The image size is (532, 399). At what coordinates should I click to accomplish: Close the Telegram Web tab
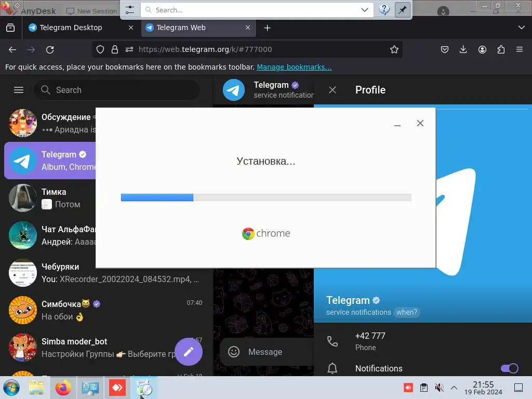click(248, 28)
